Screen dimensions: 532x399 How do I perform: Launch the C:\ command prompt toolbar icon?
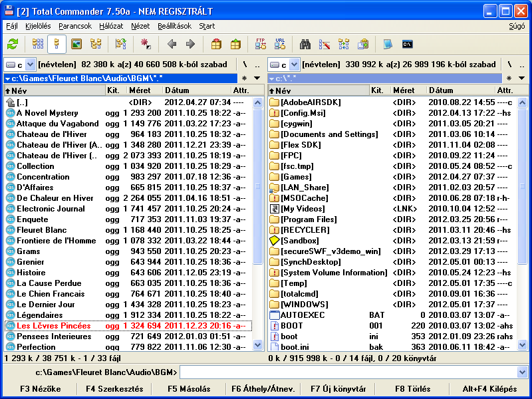pos(407,44)
